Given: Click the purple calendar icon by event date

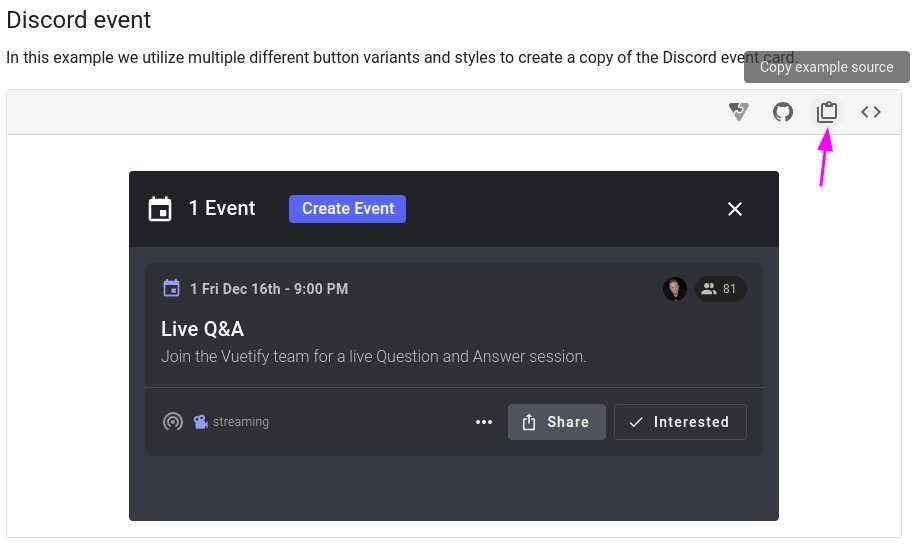Looking at the screenshot, I should (171, 288).
